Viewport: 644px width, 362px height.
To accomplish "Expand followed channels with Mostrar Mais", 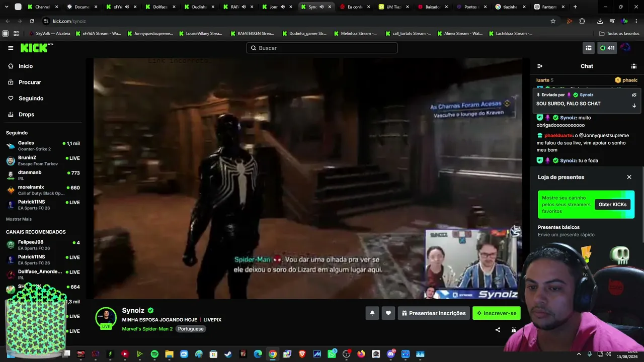I will [19, 219].
